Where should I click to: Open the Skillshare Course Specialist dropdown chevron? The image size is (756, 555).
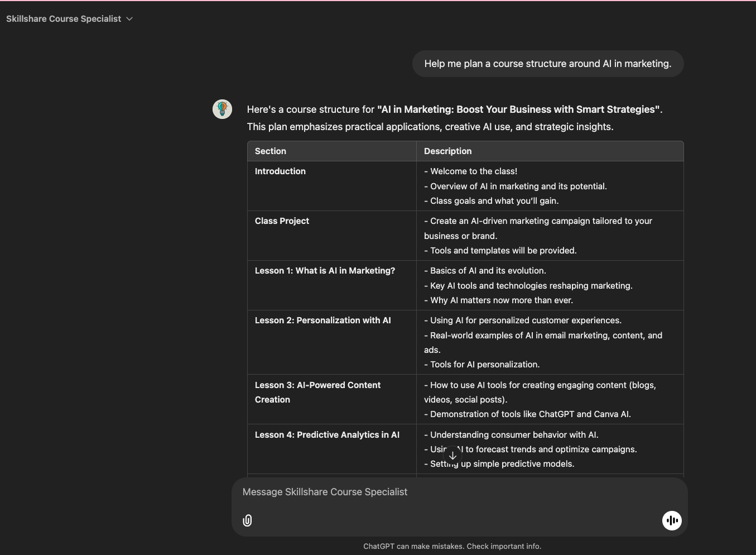[x=129, y=19]
